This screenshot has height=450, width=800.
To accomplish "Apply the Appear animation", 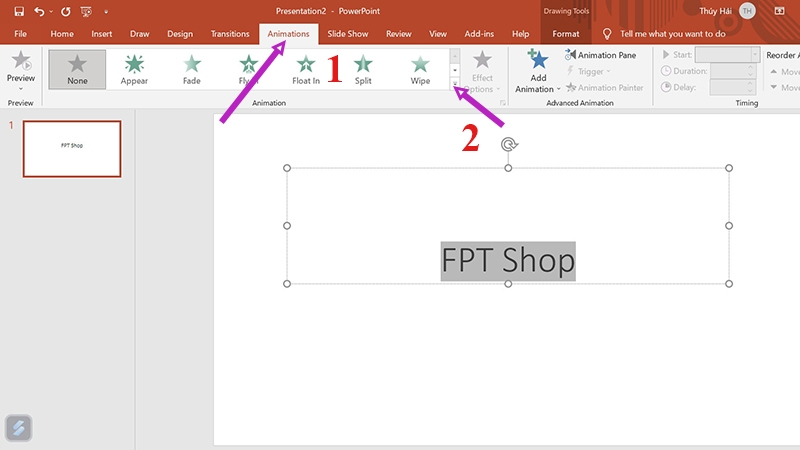I will (134, 69).
